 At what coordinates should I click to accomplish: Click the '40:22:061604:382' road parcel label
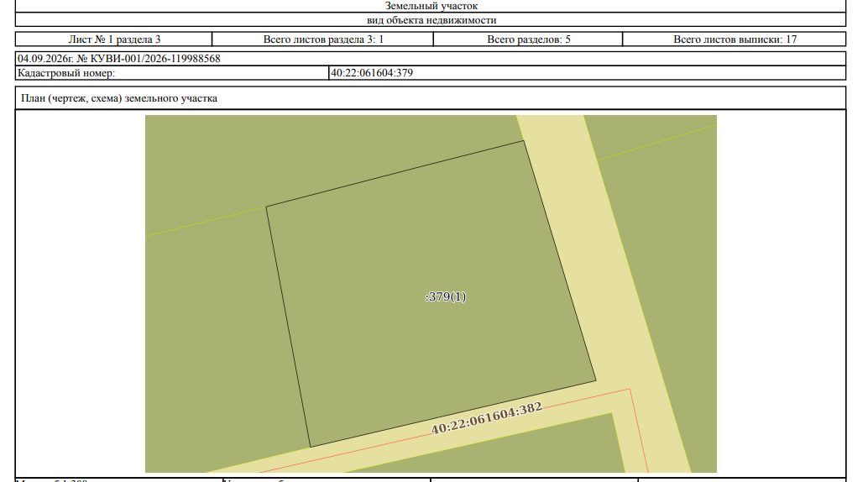coord(487,418)
